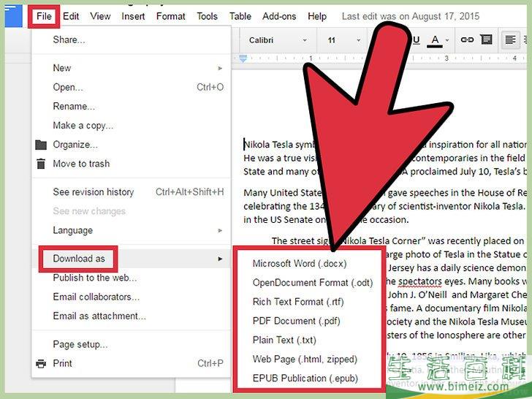Click the Google Docs home icon

[13, 15]
